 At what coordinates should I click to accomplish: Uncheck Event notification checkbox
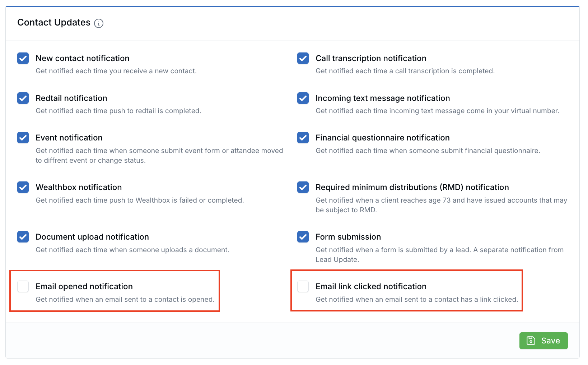click(x=23, y=138)
